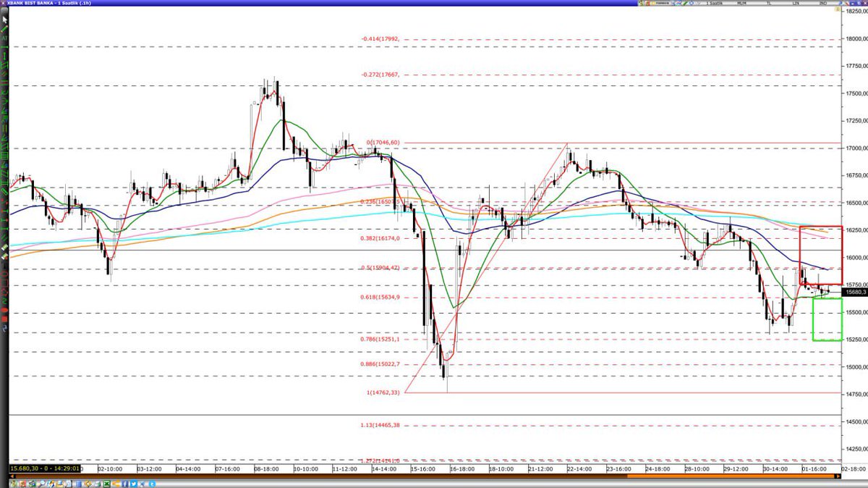Click the 1.13(14465,38 extension label

[x=380, y=425]
